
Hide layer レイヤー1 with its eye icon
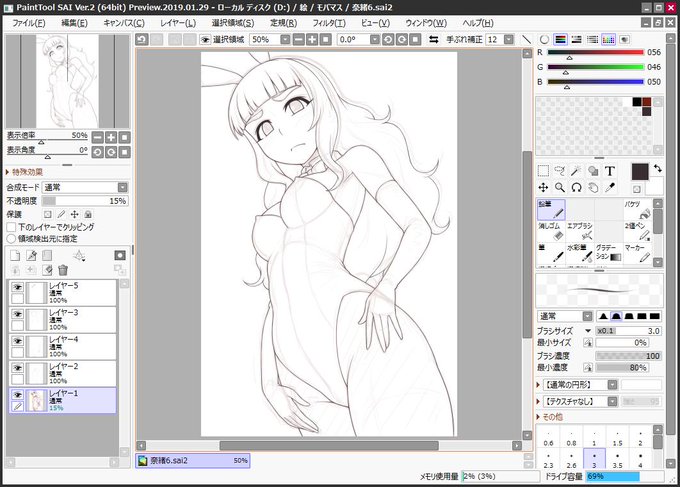[x=17, y=395]
